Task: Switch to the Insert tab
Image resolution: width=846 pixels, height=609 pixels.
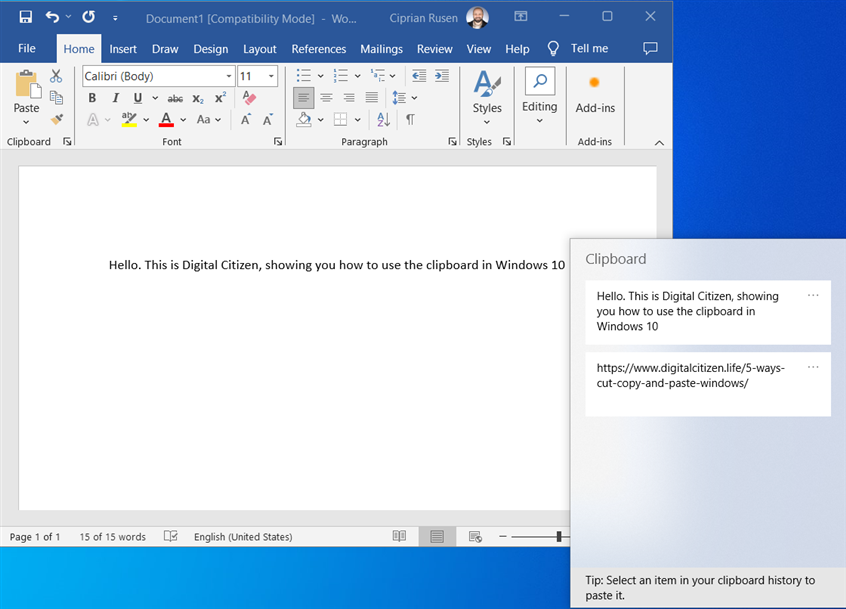Action: pos(123,49)
